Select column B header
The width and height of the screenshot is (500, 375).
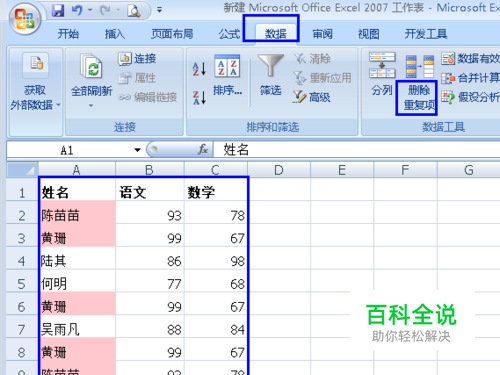150,170
